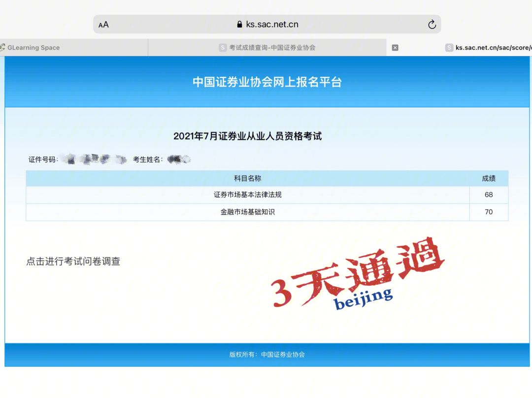532x398 pixels.
Task: Click the GLearning Space tab favicon
Action: 2,48
